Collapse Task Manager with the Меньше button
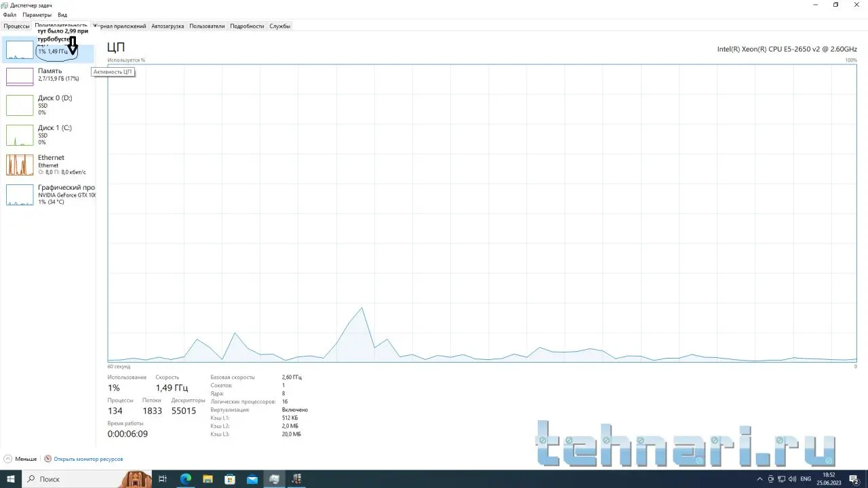The width and height of the screenshot is (868, 488). coord(20,459)
